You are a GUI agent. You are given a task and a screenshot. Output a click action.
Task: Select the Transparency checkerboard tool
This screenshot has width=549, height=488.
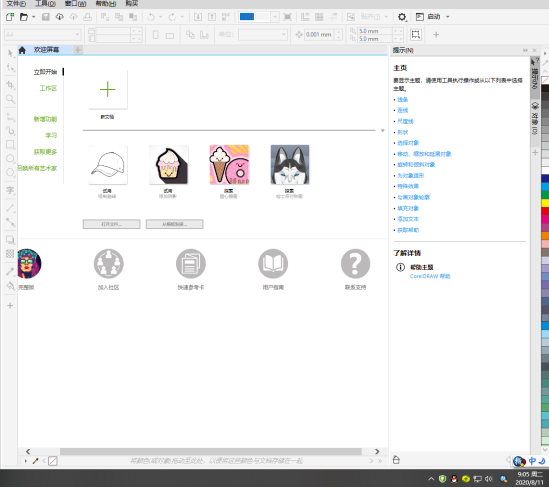click(x=10, y=253)
